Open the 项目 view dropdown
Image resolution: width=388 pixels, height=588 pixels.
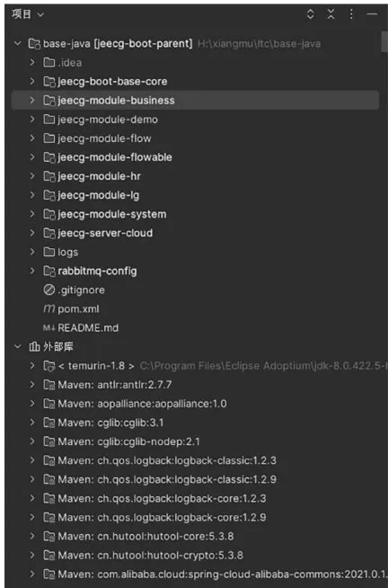pyautogui.click(x=28, y=14)
